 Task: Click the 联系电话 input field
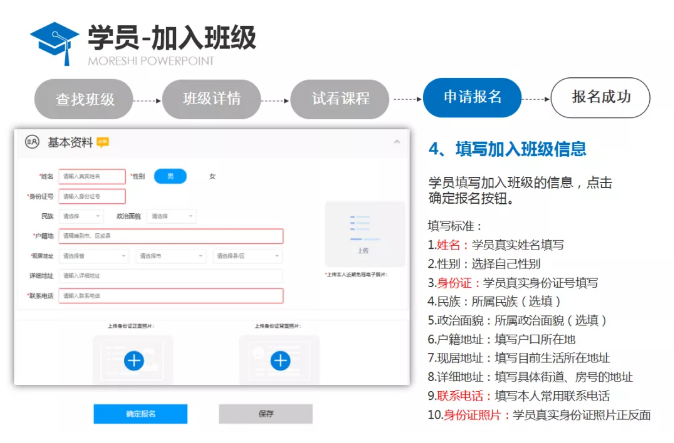[171, 296]
